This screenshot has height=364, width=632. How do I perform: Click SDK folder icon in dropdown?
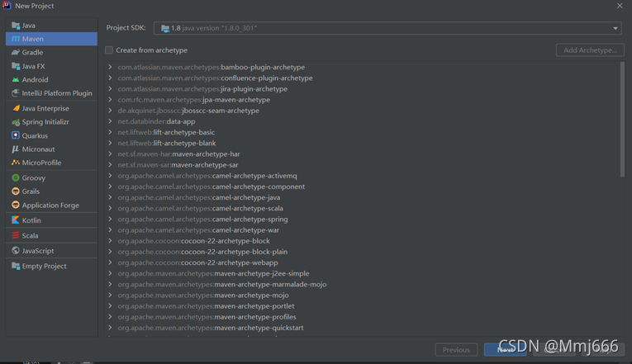click(165, 28)
